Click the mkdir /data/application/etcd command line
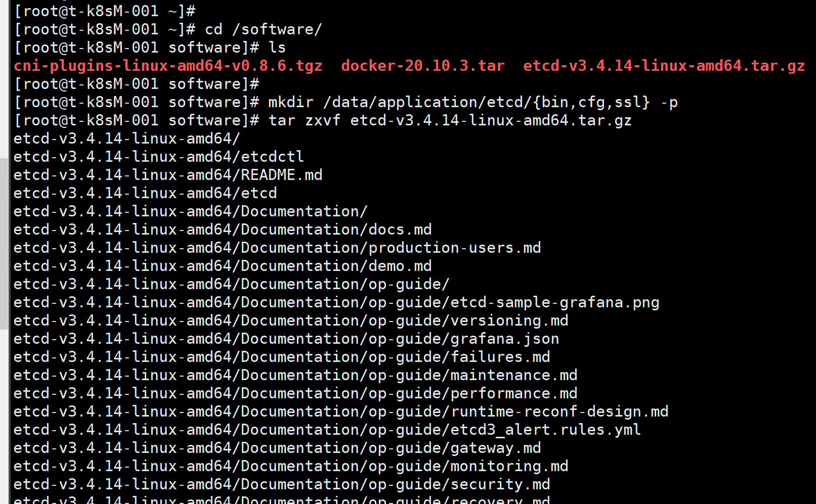 [x=346, y=102]
